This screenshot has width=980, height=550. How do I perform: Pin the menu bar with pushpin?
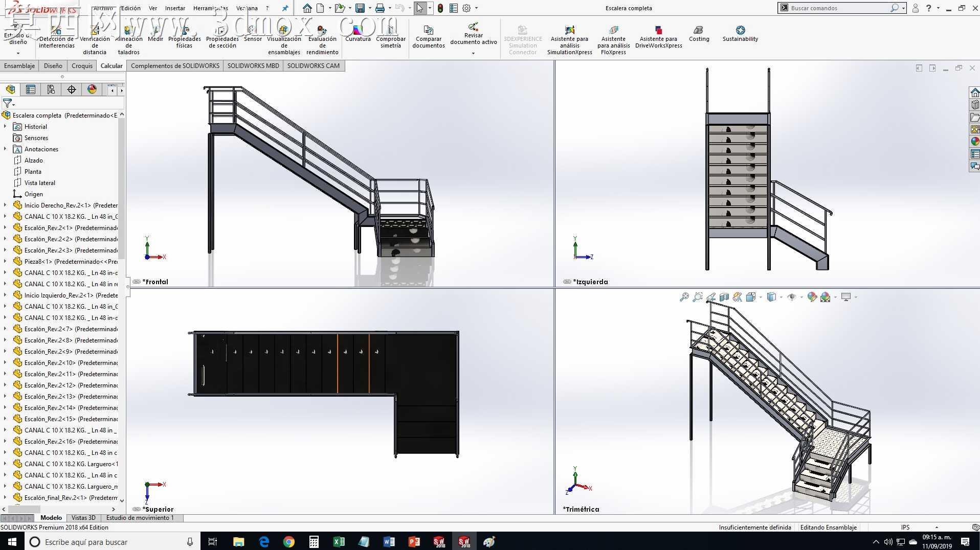[285, 8]
